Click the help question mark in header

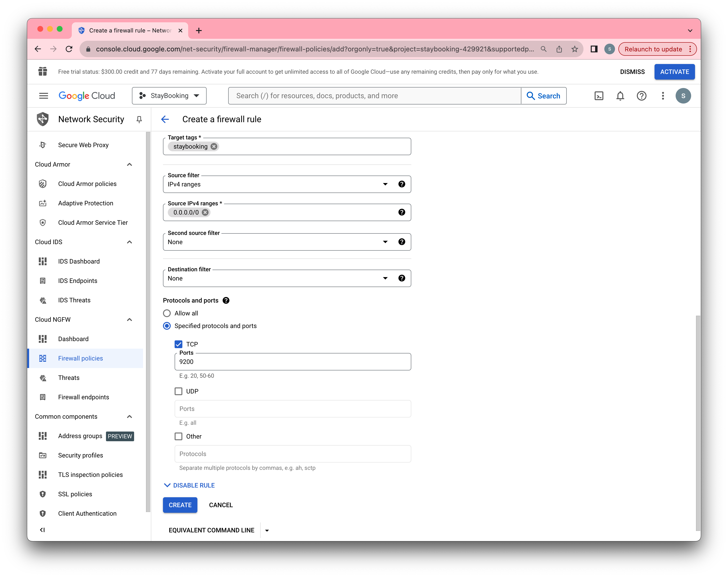(x=641, y=96)
